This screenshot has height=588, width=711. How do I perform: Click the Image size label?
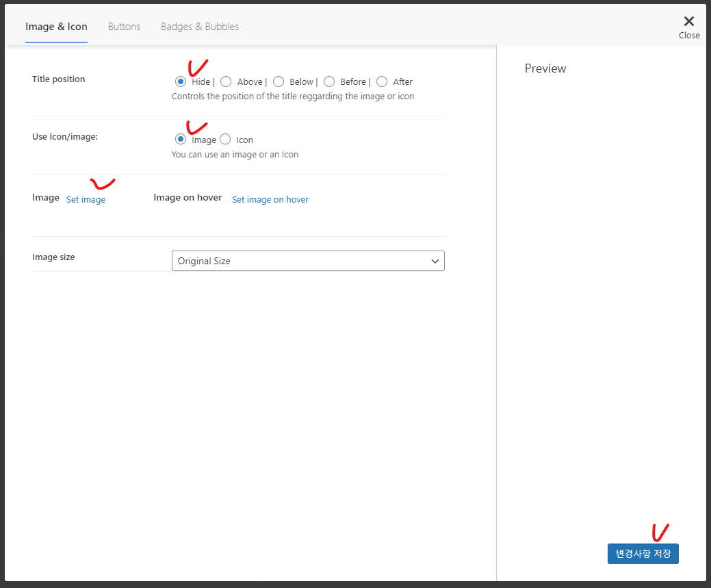pyautogui.click(x=53, y=257)
